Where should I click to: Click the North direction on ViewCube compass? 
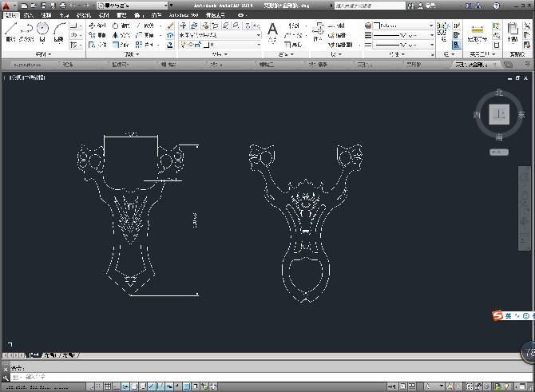click(499, 93)
